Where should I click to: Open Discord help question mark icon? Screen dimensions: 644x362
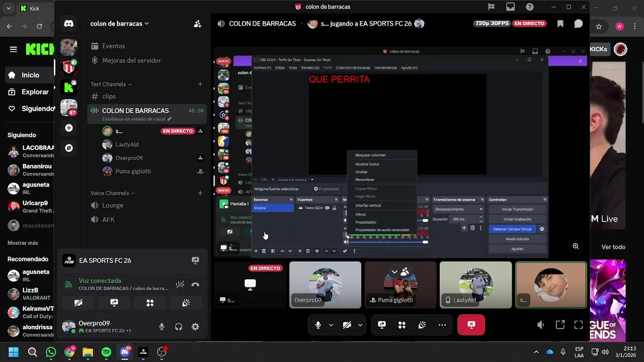(x=530, y=7)
